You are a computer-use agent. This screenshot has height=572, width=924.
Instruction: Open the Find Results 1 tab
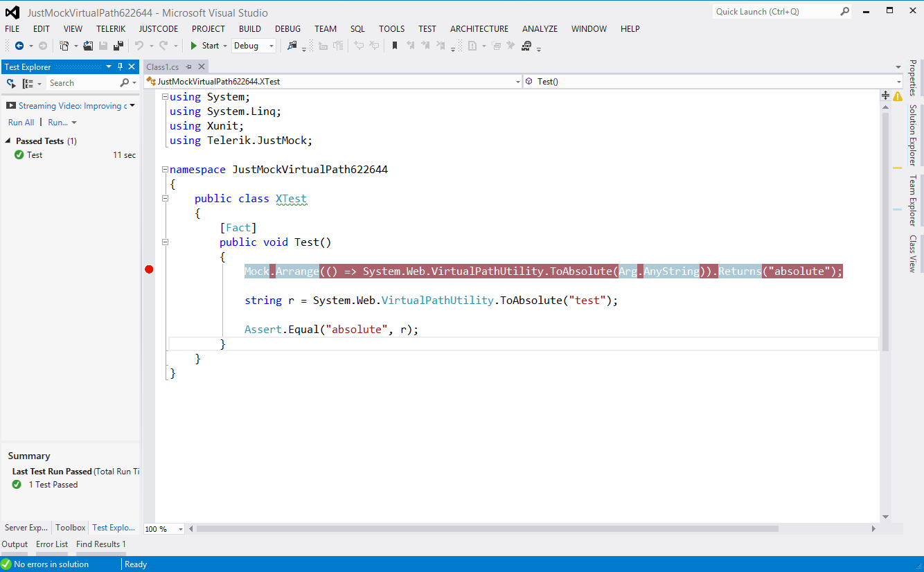pyautogui.click(x=101, y=544)
